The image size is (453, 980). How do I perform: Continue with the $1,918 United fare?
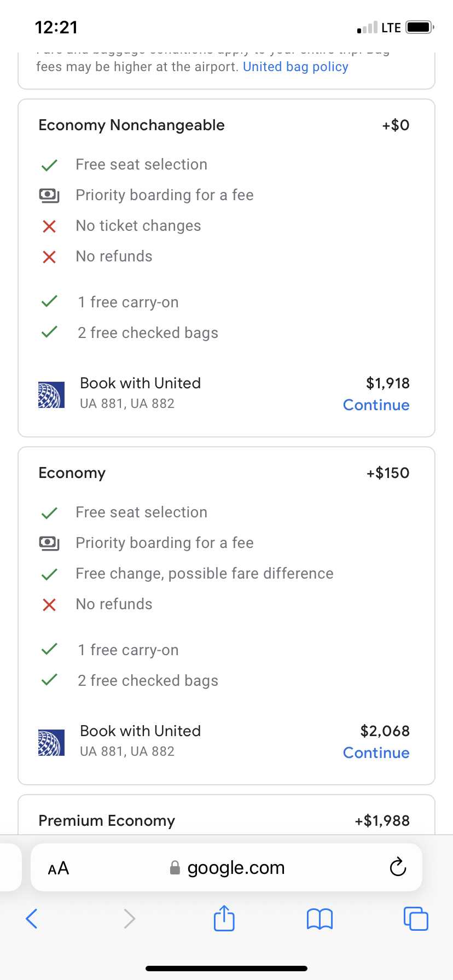point(376,405)
